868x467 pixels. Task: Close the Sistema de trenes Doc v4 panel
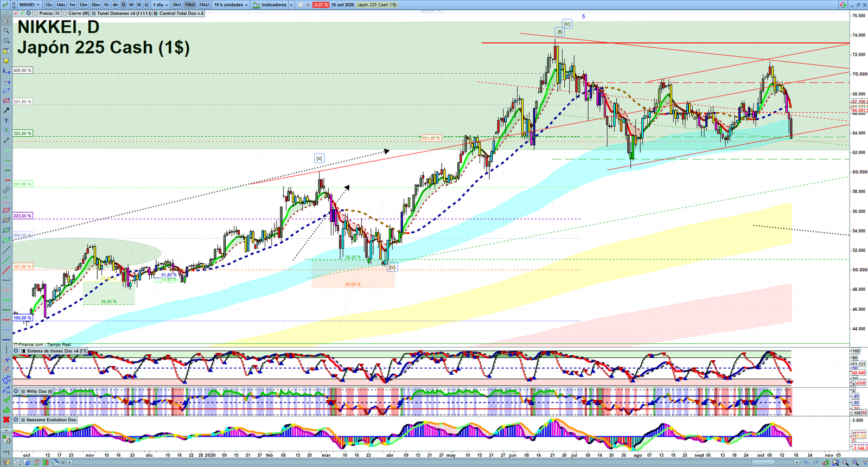coord(16,351)
